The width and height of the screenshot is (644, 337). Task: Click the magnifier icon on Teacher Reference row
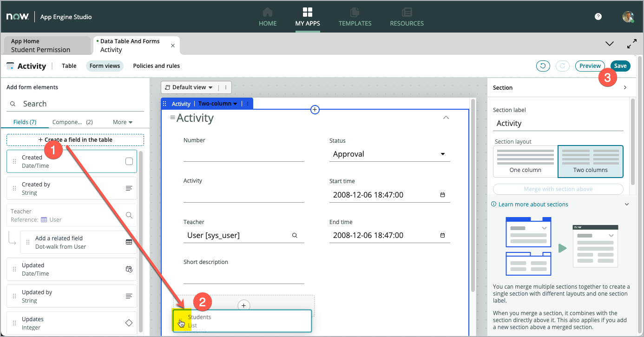pos(129,215)
